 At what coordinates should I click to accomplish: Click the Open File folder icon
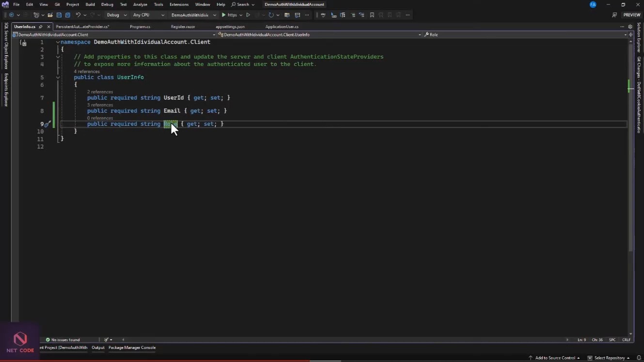point(50,15)
